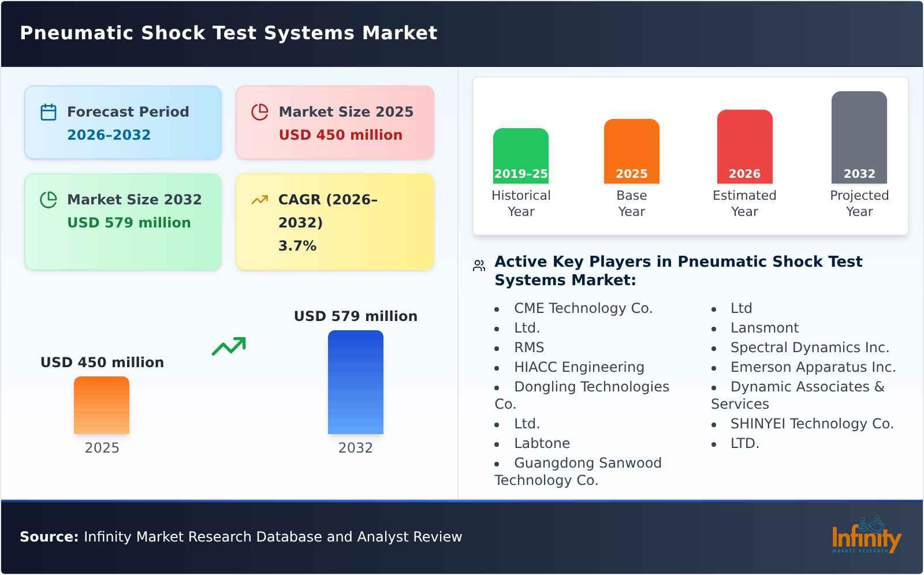Viewport: 924px width, 575px height.
Task: Click the green upward trend arrow between bars
Action: [229, 346]
